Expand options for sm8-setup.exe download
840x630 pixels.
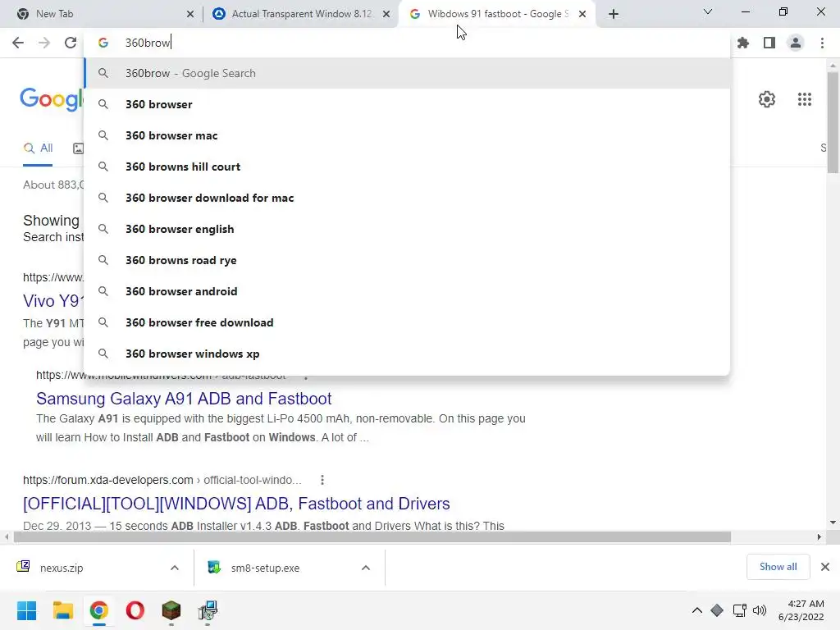pyautogui.click(x=366, y=568)
